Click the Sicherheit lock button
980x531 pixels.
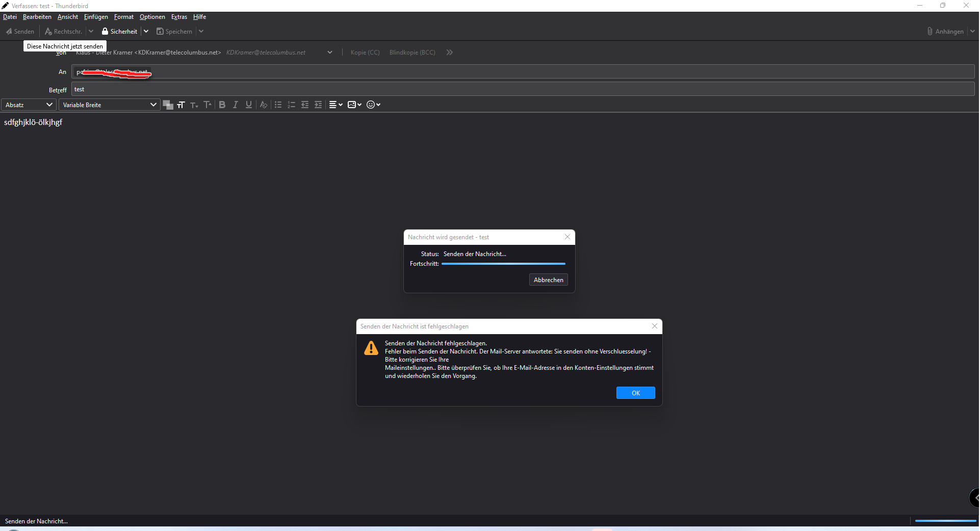point(119,32)
